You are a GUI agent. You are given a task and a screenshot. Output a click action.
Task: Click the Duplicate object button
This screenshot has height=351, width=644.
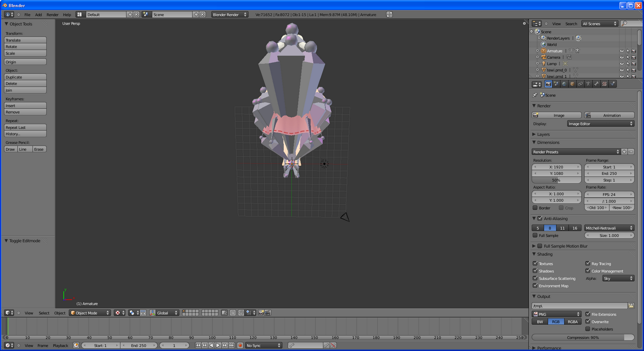25,77
